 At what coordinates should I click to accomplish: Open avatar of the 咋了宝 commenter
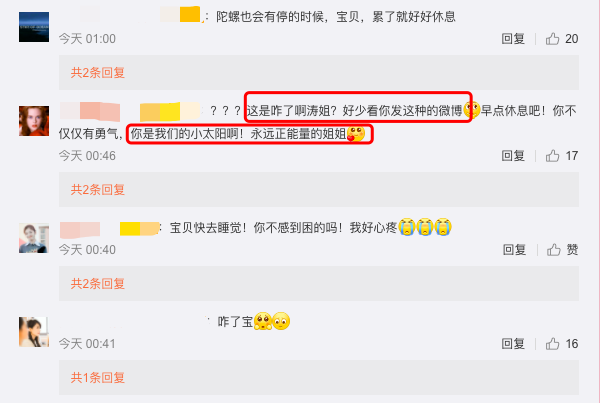pyautogui.click(x=34, y=332)
